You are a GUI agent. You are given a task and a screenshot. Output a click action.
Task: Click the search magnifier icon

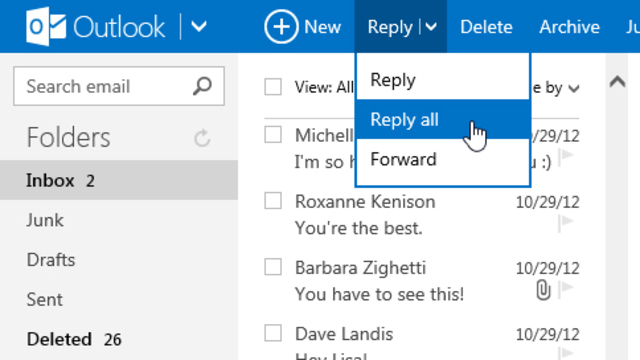tap(202, 86)
